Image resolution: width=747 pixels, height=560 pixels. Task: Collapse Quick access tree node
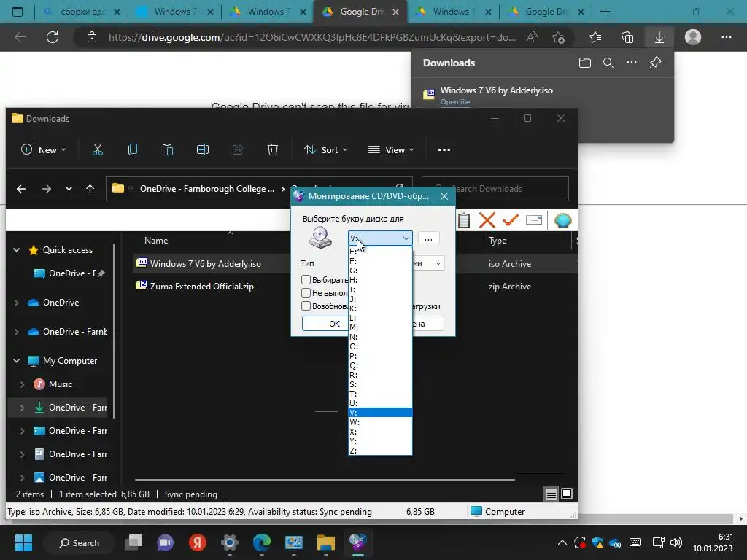coord(17,250)
